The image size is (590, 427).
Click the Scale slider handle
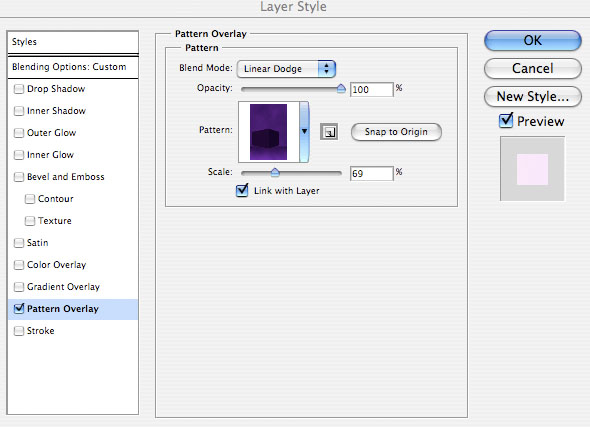[275, 173]
